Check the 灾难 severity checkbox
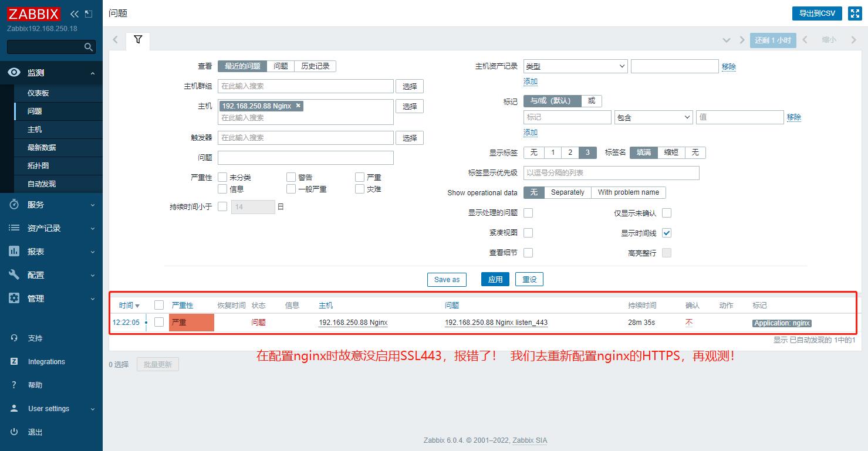The width and height of the screenshot is (868, 451). 360,189
